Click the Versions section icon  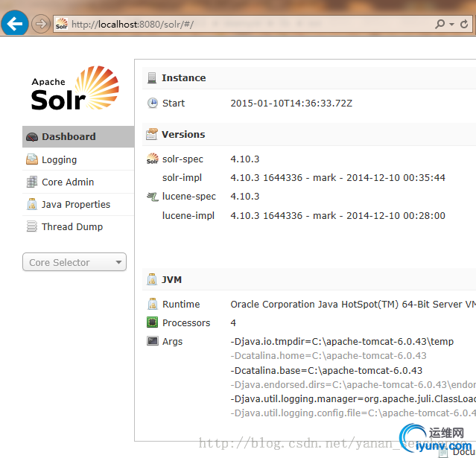tap(152, 134)
